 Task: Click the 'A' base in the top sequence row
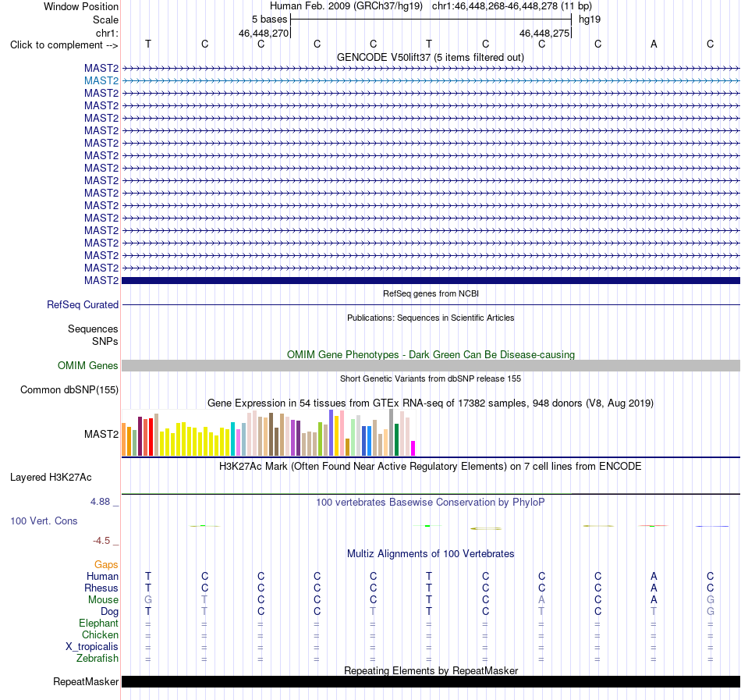654,44
